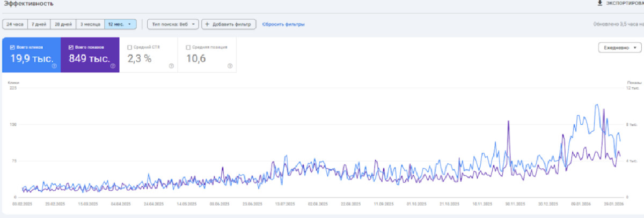This screenshot has height=218, width=644.
Task: Open help icon on Средний CTR card
Action: [171, 66]
